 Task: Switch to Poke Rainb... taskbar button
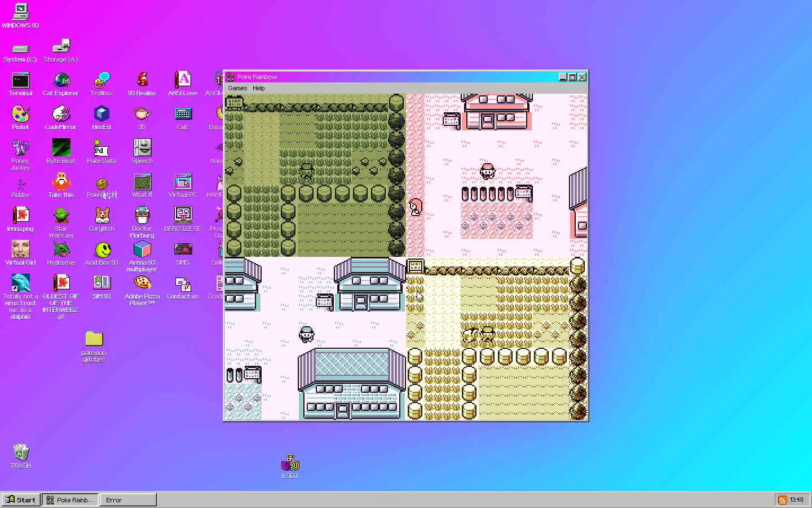click(x=70, y=500)
